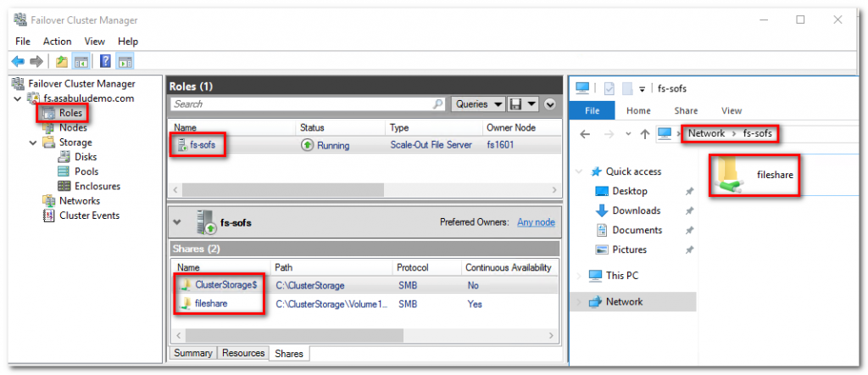Open the blue Help toolbar icon
Image resolution: width=868 pixels, height=375 pixels.
coord(106,61)
